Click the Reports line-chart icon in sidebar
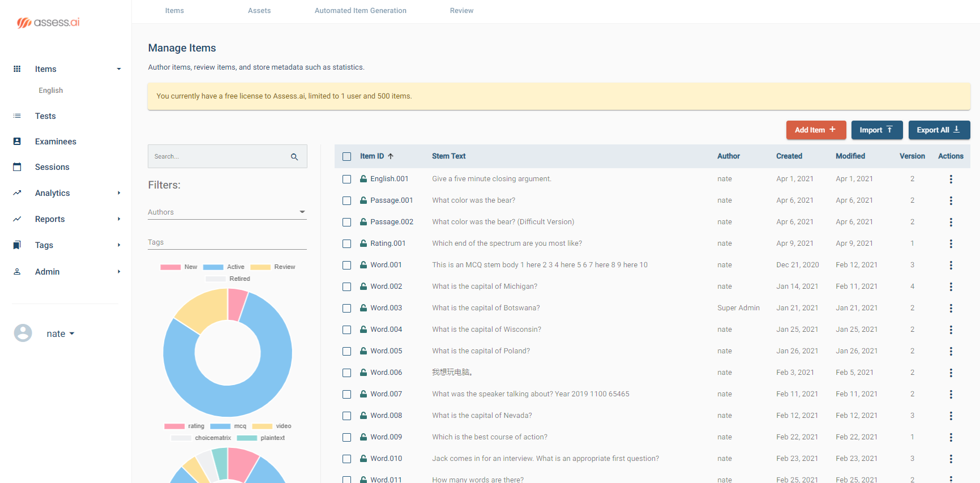This screenshot has width=980, height=483. [x=17, y=219]
